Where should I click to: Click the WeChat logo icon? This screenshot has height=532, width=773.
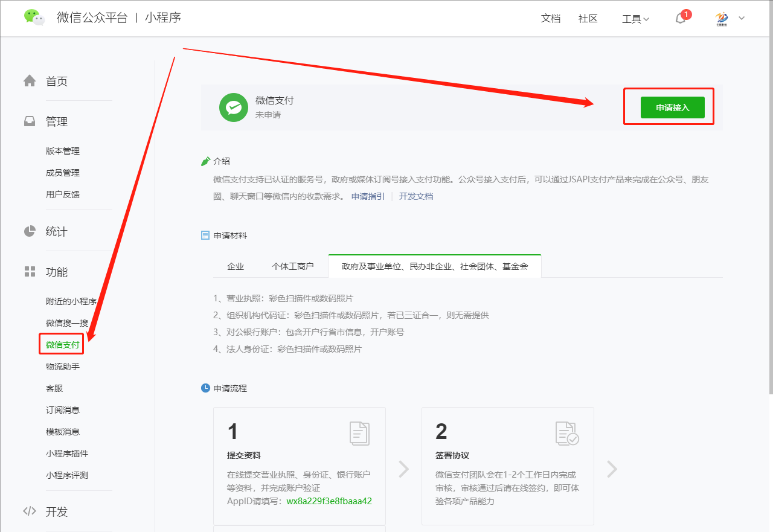(x=34, y=18)
